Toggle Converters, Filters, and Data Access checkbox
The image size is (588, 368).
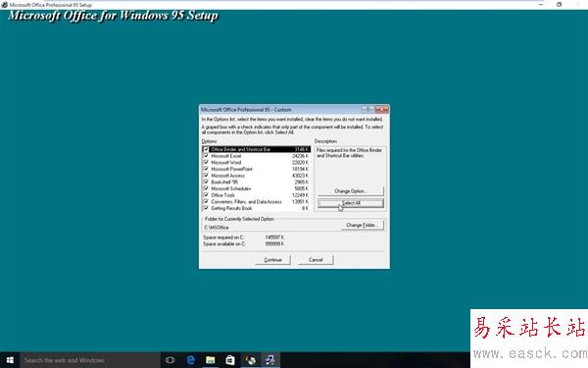(x=206, y=201)
